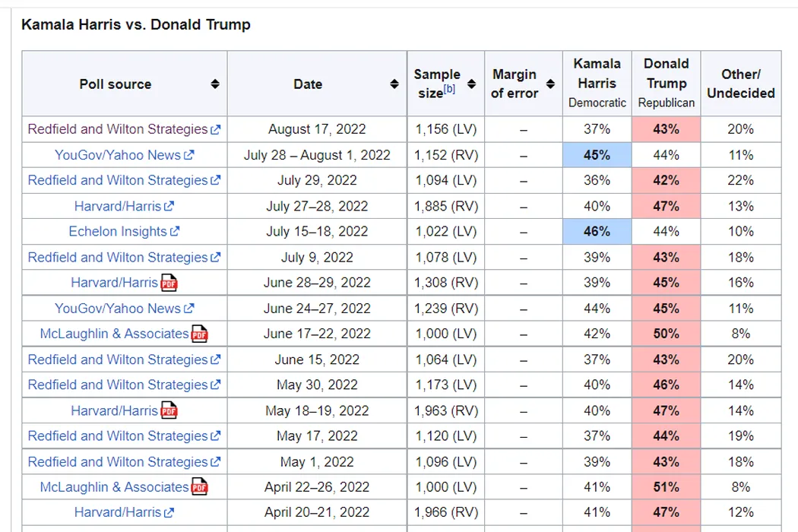This screenshot has height=532, width=798.
Task: Open Redfield and Wilton Strategies July 29 link
Action: pos(118,180)
